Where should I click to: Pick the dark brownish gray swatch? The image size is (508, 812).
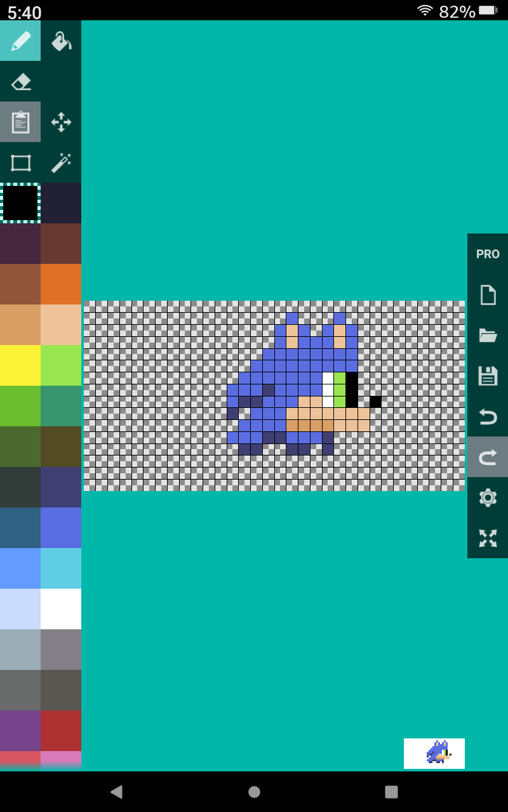(61, 690)
